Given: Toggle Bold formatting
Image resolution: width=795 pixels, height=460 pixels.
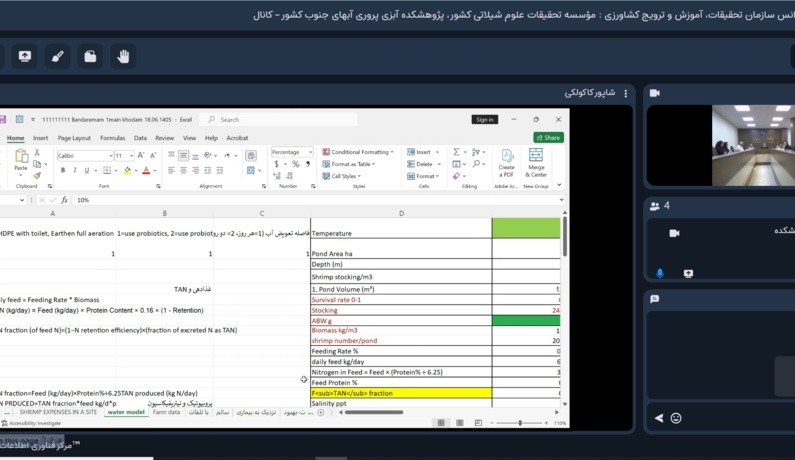Looking at the screenshot, I should point(63,170).
